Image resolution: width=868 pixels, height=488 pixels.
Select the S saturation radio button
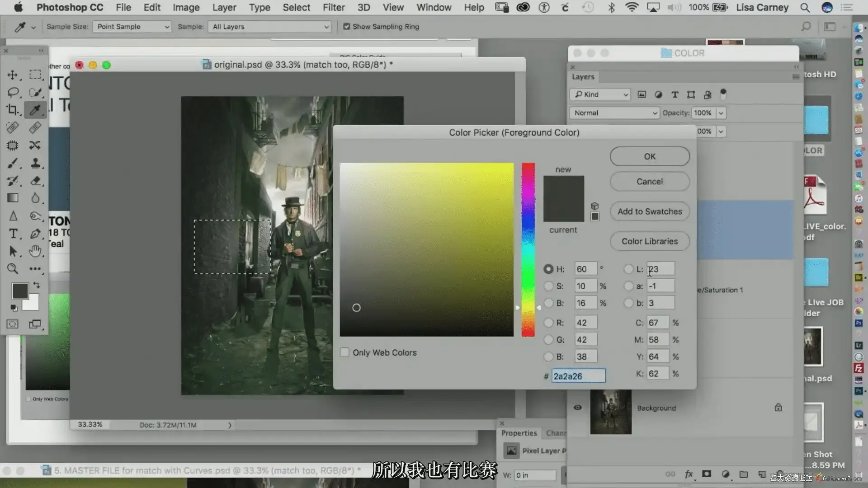[x=548, y=286]
